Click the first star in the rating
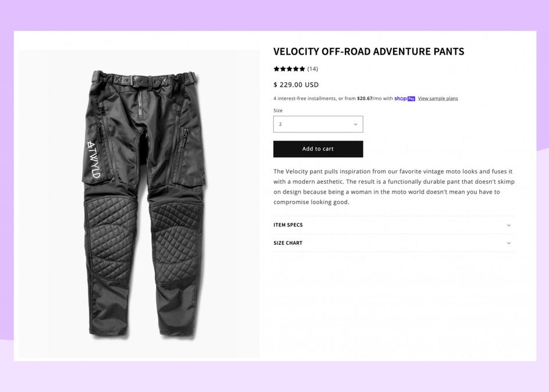 click(276, 69)
